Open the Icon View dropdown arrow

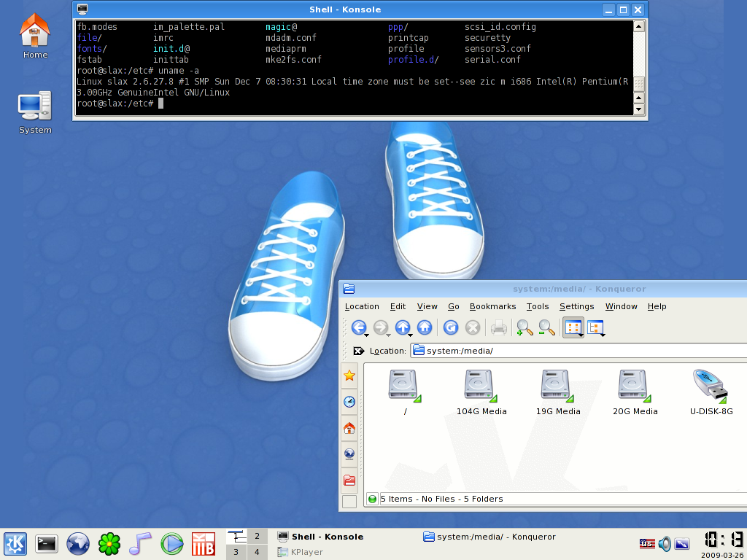coord(581,335)
